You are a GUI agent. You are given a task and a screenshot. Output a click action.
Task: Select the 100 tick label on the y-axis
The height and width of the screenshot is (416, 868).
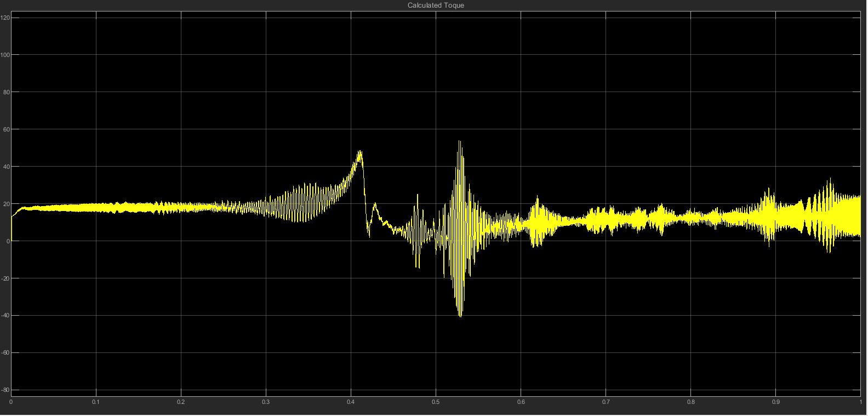[x=6, y=55]
